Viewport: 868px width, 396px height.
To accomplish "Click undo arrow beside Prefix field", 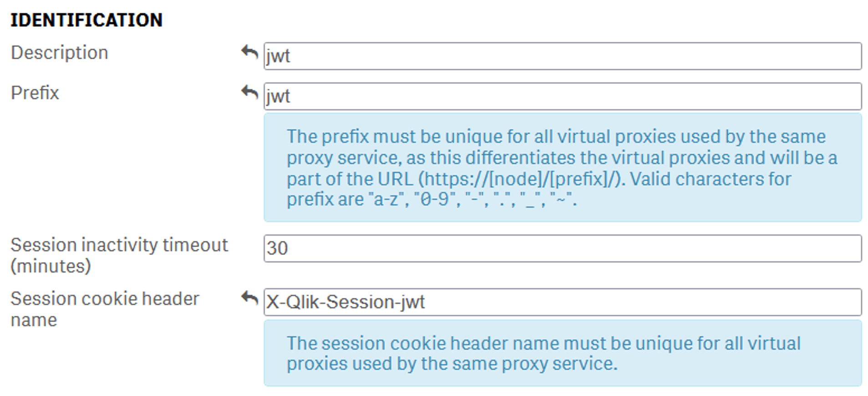I will (x=250, y=93).
